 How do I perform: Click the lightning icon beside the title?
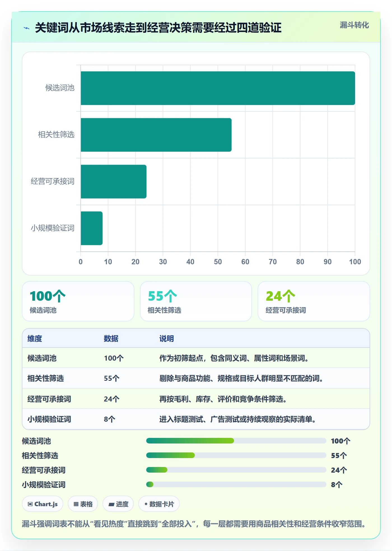(x=27, y=28)
